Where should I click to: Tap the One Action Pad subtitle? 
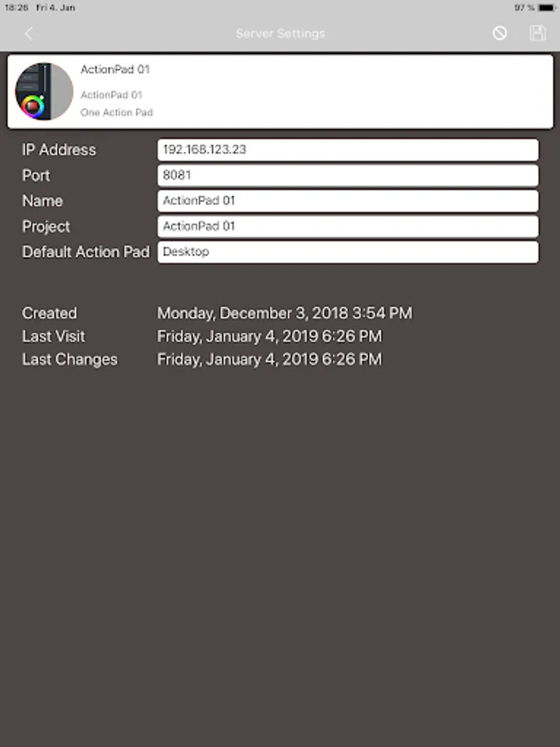click(117, 112)
